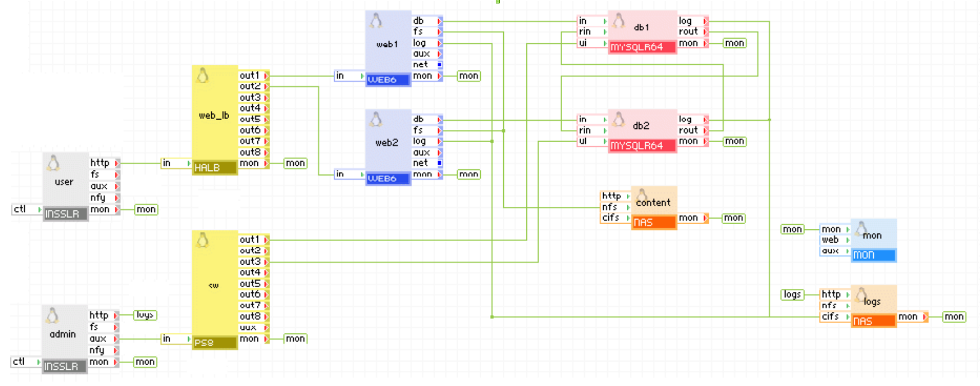Image resolution: width=980 pixels, height=386 pixels.
Task: Select the ui input on db2
Action: pyautogui.click(x=592, y=141)
